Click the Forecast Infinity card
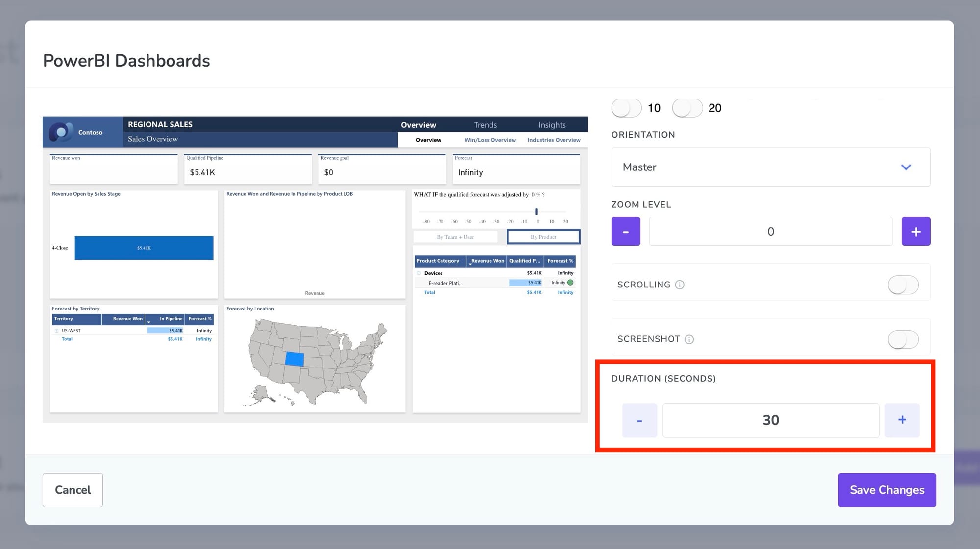The image size is (980, 549). tap(516, 169)
